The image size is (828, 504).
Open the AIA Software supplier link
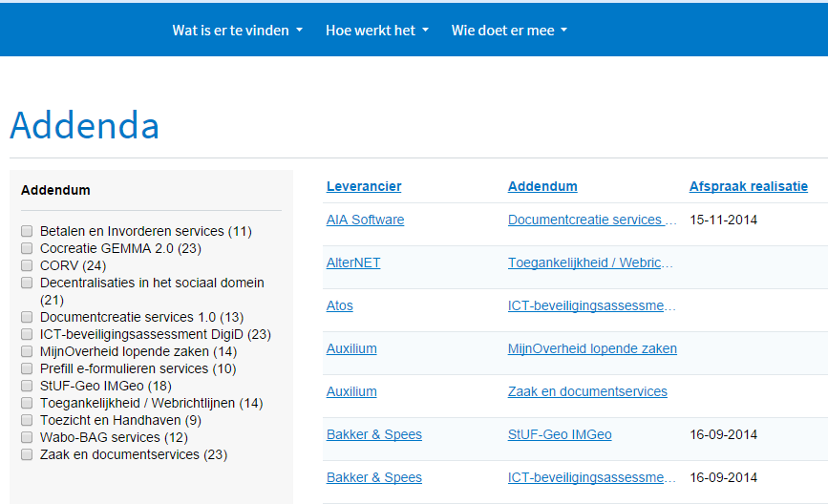365,220
